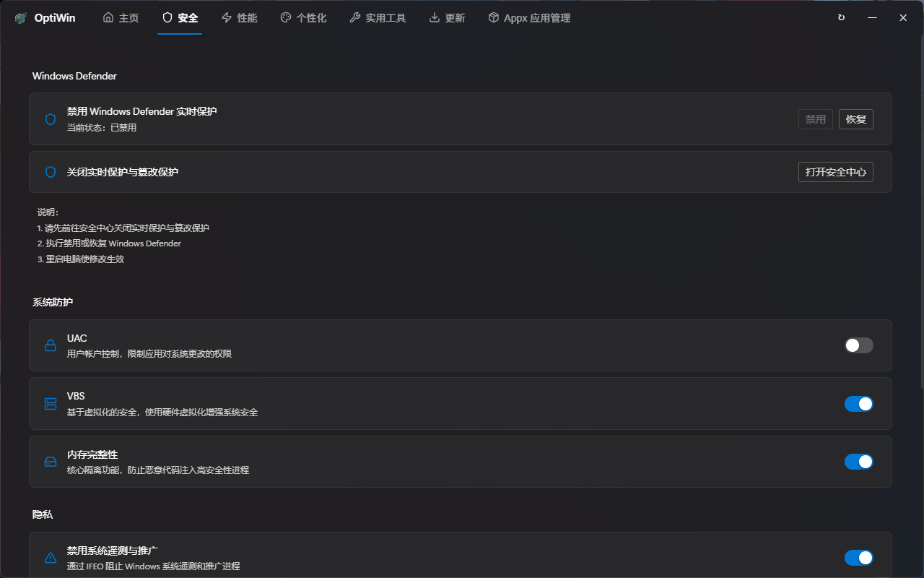This screenshot has height=578, width=924.
Task: Click instruction line 3. 重启电脑使修改生效
Action: click(81, 259)
